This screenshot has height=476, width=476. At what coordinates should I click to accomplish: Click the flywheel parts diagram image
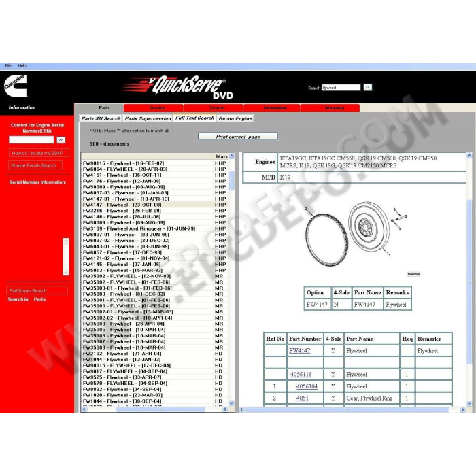(356, 233)
